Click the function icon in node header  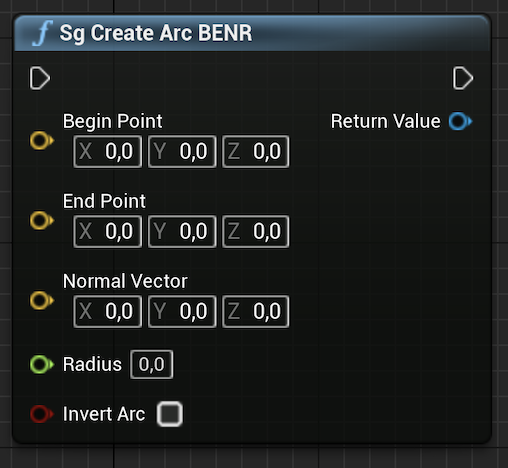[42, 33]
